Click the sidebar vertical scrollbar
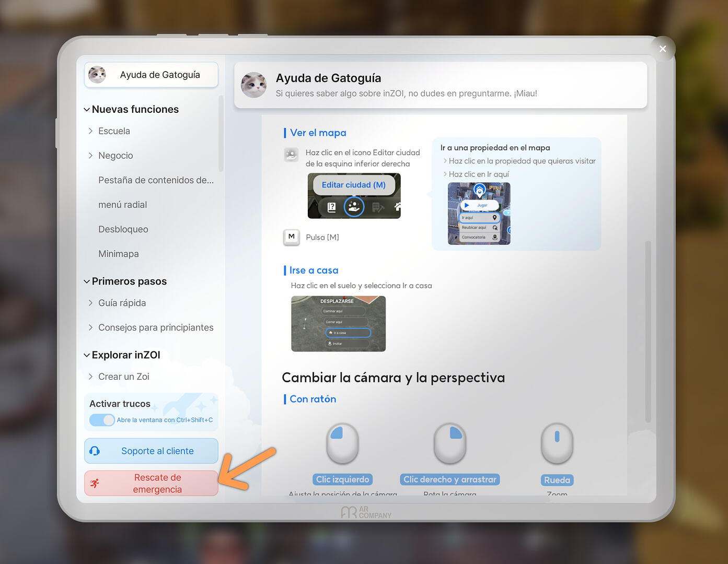 [x=221, y=134]
